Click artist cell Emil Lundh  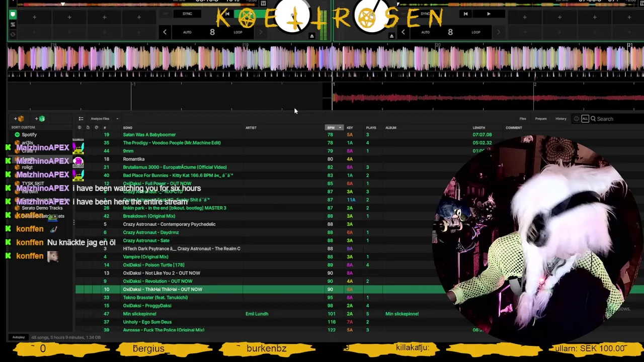point(257,314)
